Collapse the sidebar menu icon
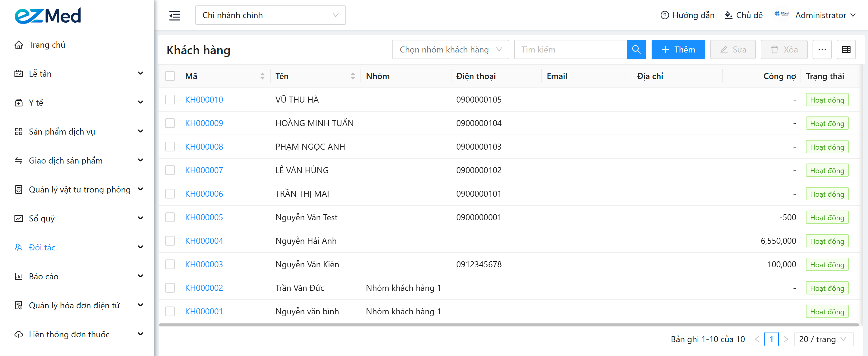 click(175, 15)
